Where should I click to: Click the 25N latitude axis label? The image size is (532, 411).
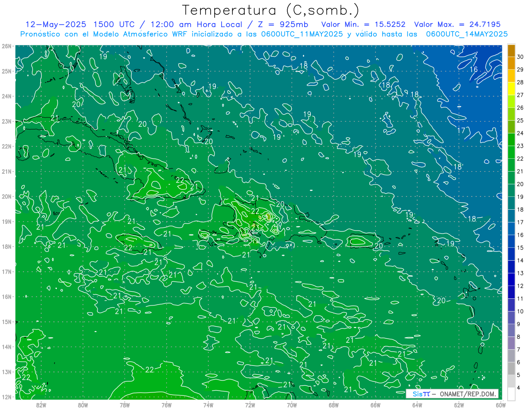(x=7, y=71)
